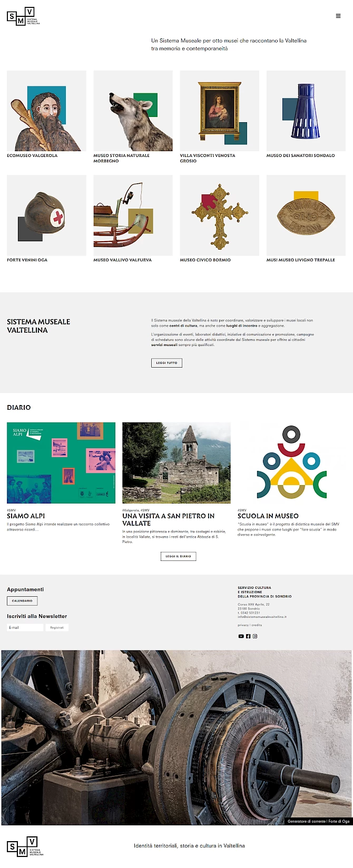This screenshot has width=353, height=868.
Task: Click the info@sistemamusealevaltellina.it email link
Action: click(262, 617)
